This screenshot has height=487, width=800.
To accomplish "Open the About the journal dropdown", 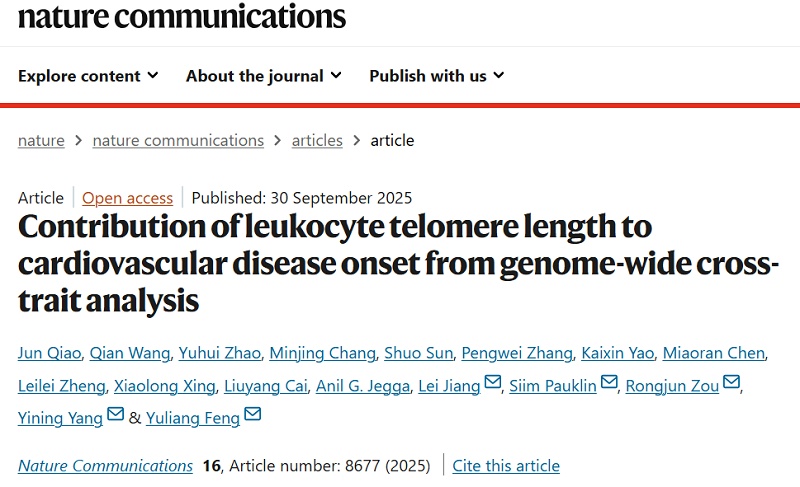I will coord(264,76).
